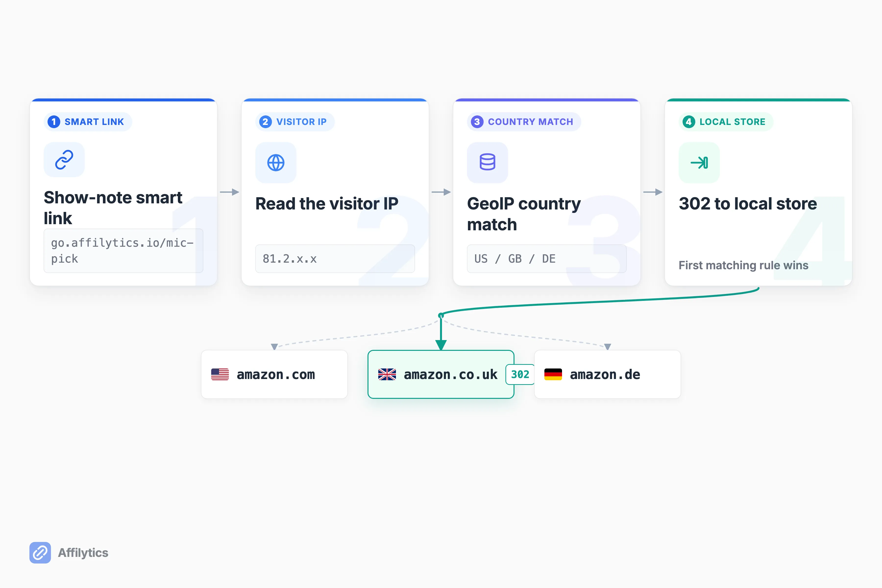This screenshot has height=588, width=882.
Task: Open the amazon.com store box
Action: 274,374
